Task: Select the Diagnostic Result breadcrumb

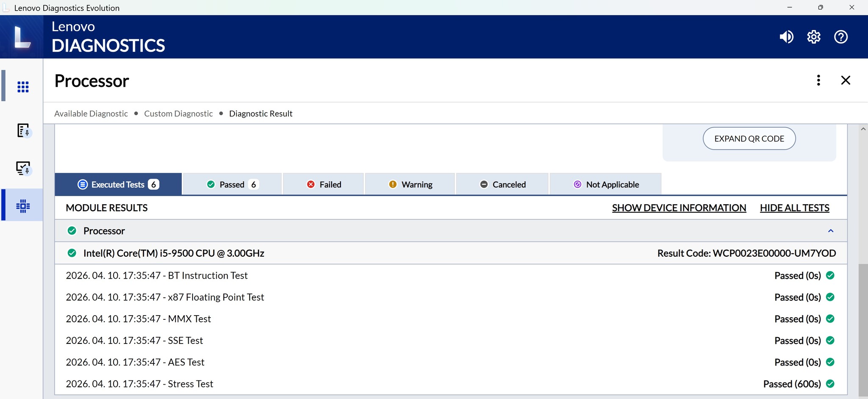Action: pos(261,114)
